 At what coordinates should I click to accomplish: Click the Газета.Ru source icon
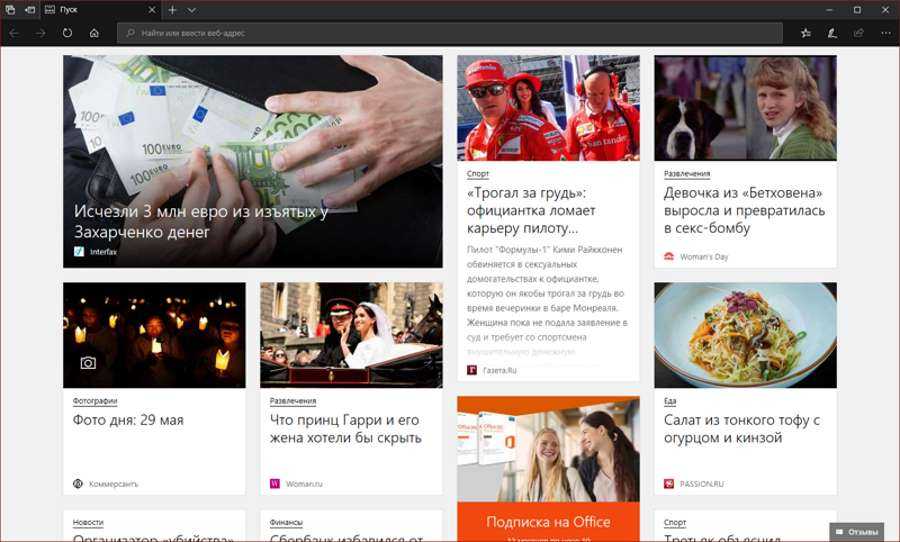coord(472,370)
